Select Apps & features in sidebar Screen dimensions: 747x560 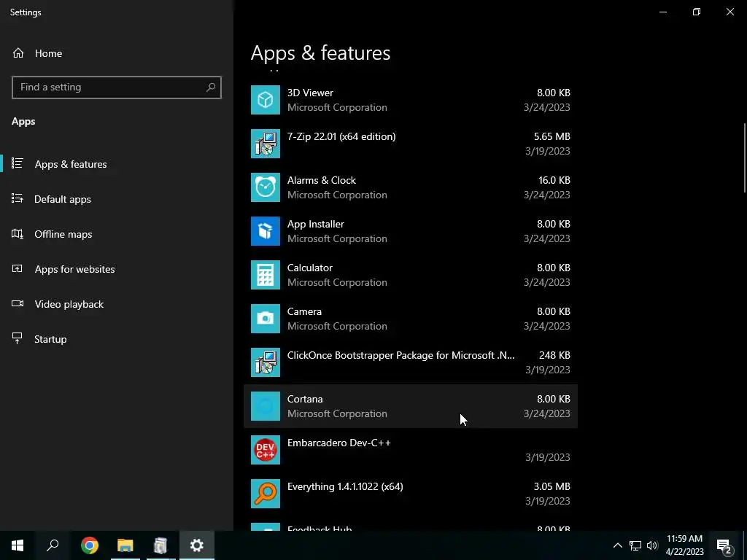click(117, 164)
